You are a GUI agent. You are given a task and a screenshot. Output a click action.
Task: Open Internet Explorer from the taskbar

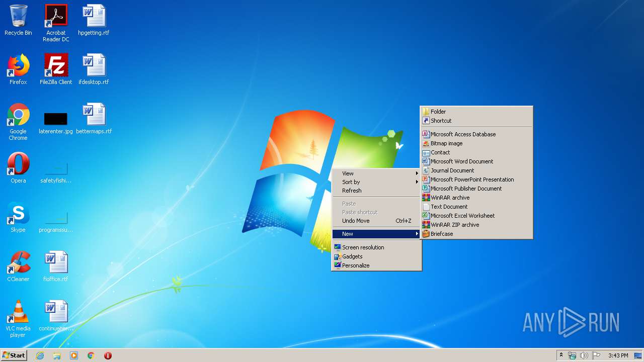coord(40,355)
